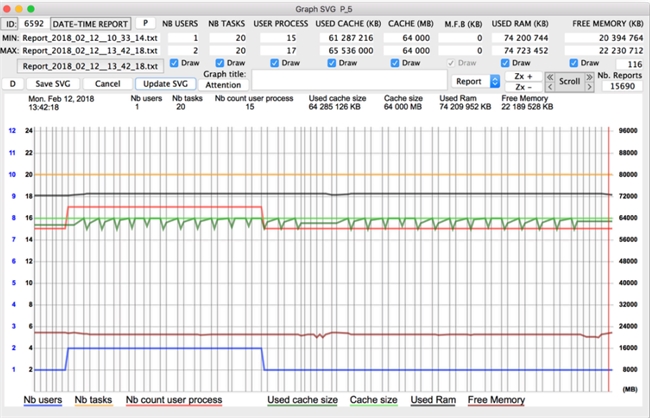Viewport: 650px width, 419px height.
Task: Click the Save SVG button
Action: 52,84
